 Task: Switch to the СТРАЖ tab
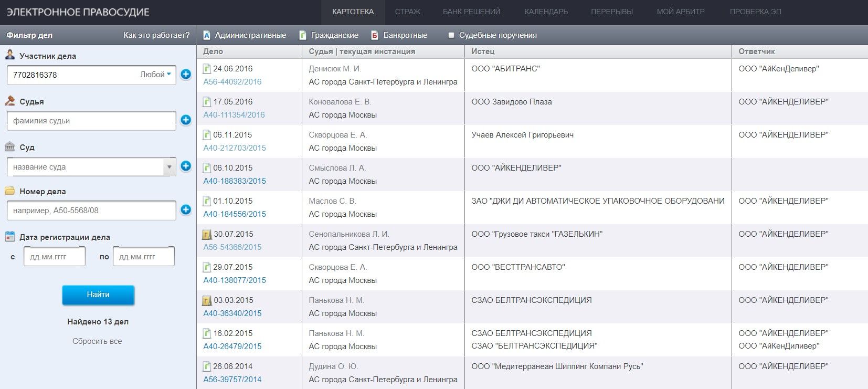[x=408, y=12]
